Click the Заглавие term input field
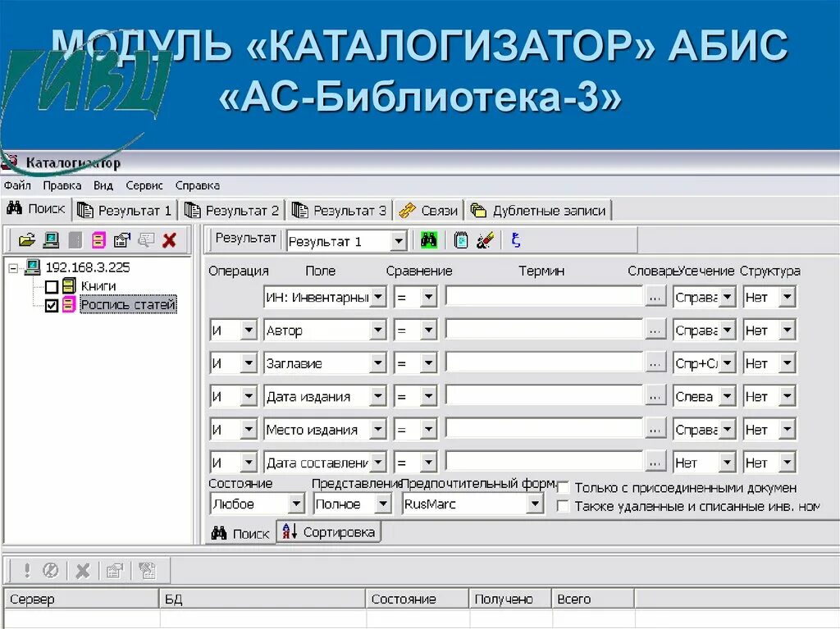Viewport: 840px width, 629px height. (544, 363)
